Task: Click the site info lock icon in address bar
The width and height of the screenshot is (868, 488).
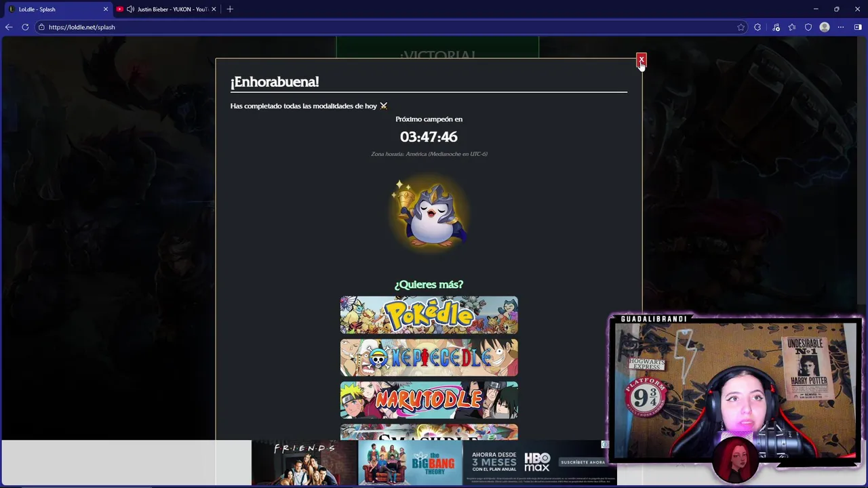Action: tap(41, 27)
